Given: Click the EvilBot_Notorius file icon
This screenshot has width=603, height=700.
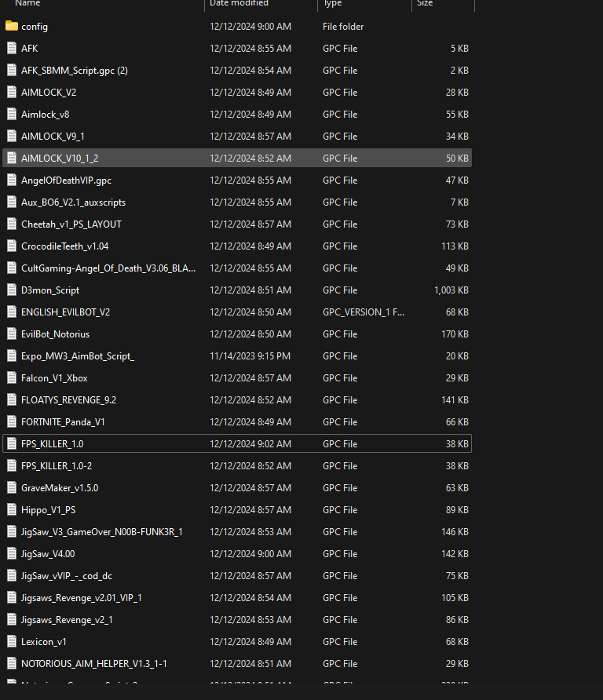Looking at the screenshot, I should 12,334.
